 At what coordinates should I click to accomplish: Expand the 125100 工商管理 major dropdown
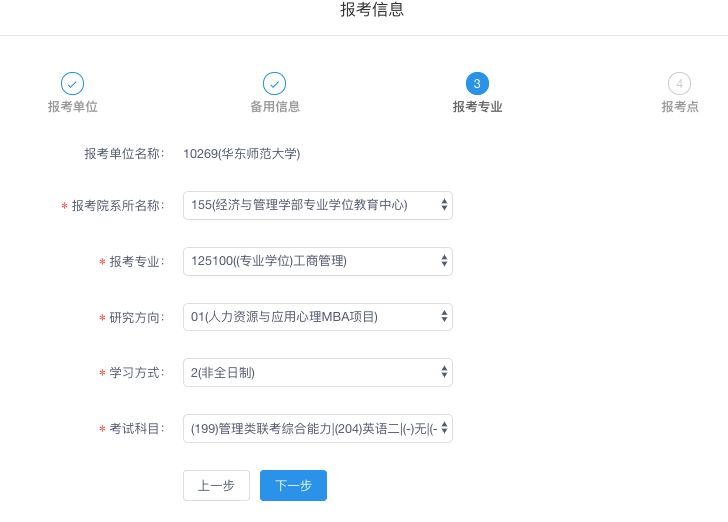pyautogui.click(x=318, y=261)
